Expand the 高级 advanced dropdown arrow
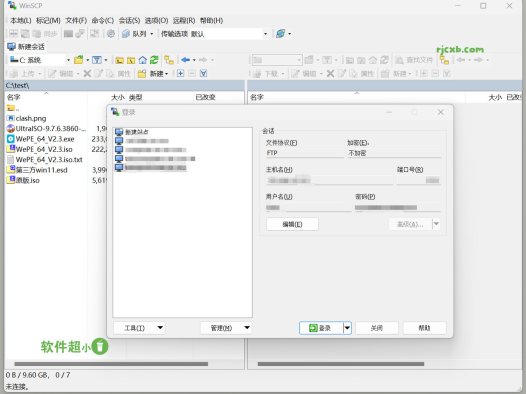This screenshot has height=394, width=526. [x=436, y=224]
